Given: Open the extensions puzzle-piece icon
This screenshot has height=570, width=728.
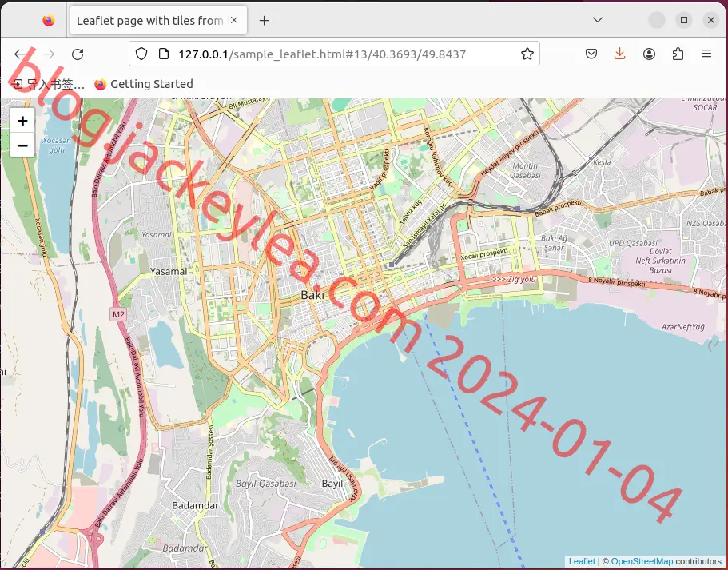Looking at the screenshot, I should [x=678, y=54].
